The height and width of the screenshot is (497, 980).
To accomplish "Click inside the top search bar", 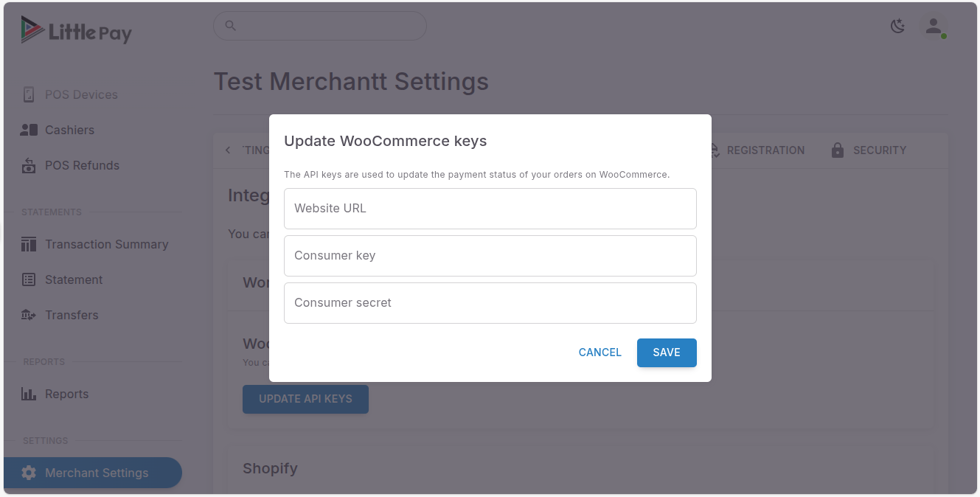I will click(x=319, y=26).
